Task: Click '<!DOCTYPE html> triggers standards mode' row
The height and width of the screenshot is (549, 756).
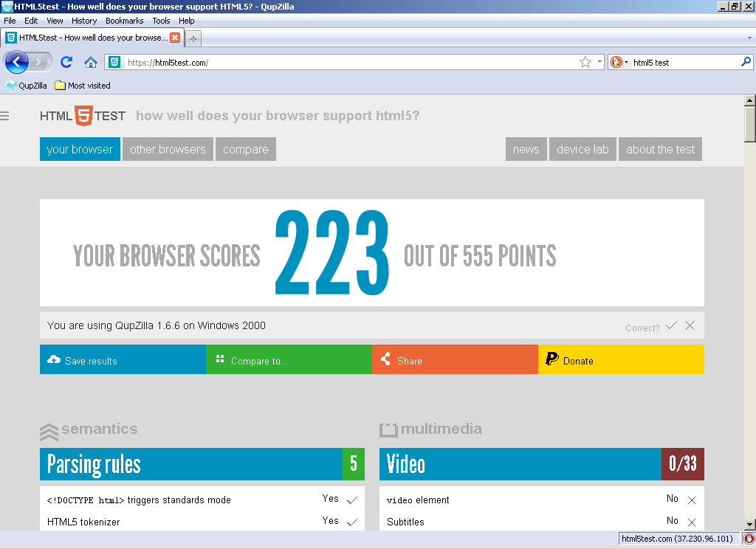Action: pos(202,500)
